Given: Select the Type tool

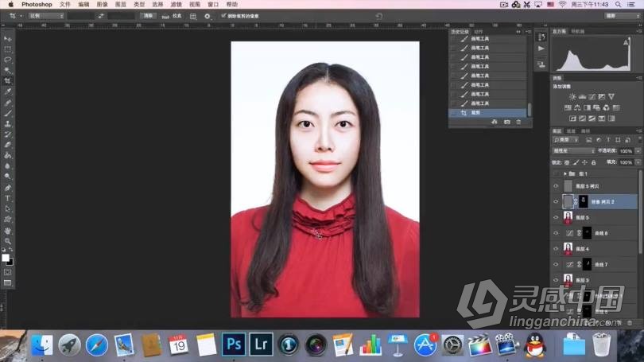Looking at the screenshot, I should (8, 198).
